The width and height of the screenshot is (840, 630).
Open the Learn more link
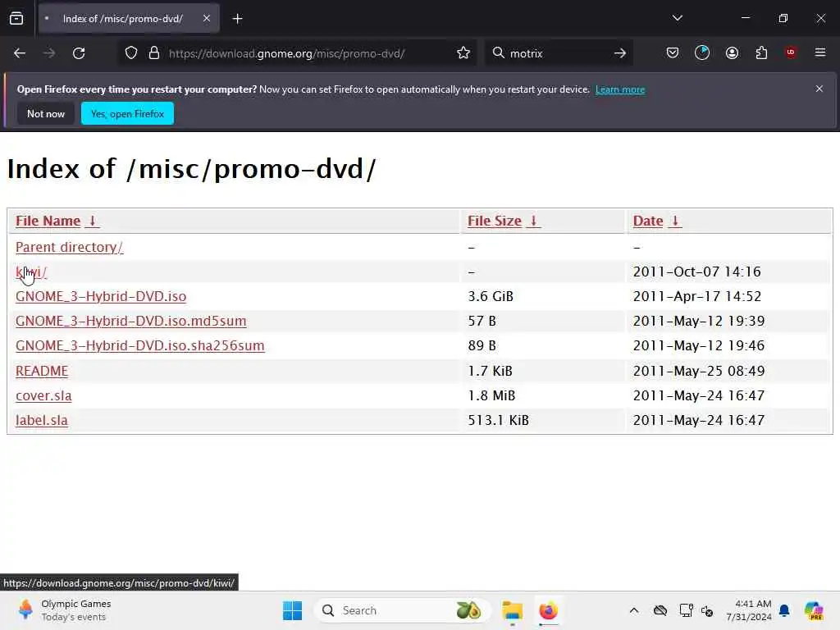click(x=620, y=89)
